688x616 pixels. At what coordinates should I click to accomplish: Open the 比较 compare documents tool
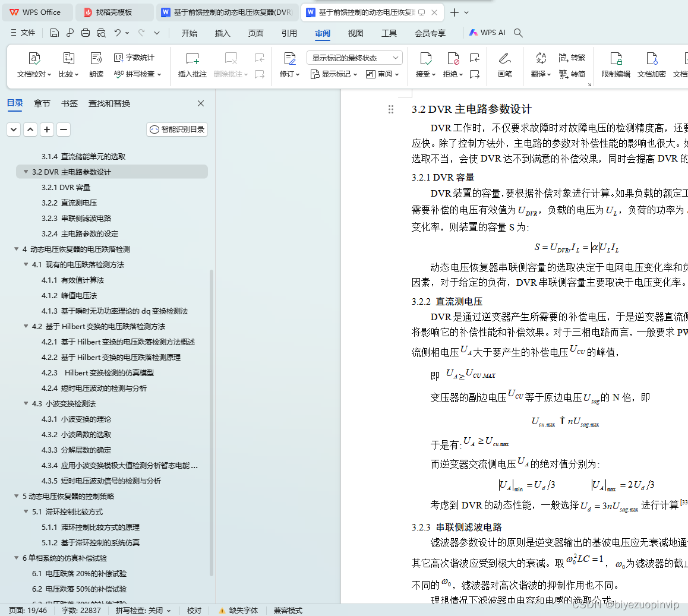pos(68,65)
